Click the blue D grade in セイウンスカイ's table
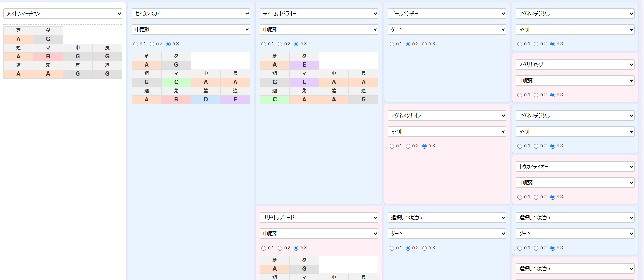The width and height of the screenshot is (644, 280). 206,100
